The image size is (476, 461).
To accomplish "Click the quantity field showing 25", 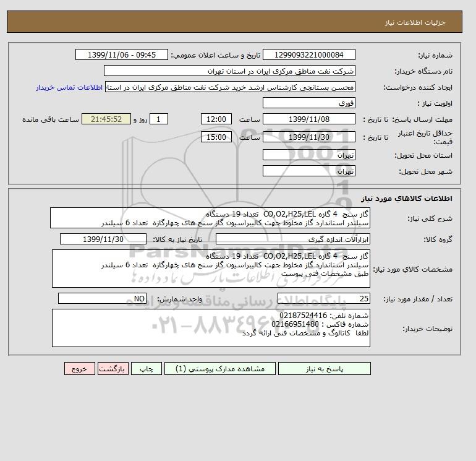I will [323, 298].
